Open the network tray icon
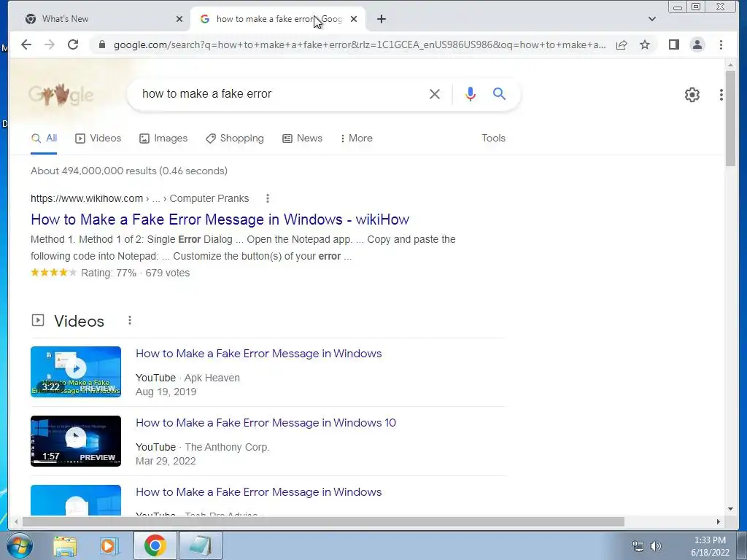This screenshot has width=747, height=560. [638, 546]
